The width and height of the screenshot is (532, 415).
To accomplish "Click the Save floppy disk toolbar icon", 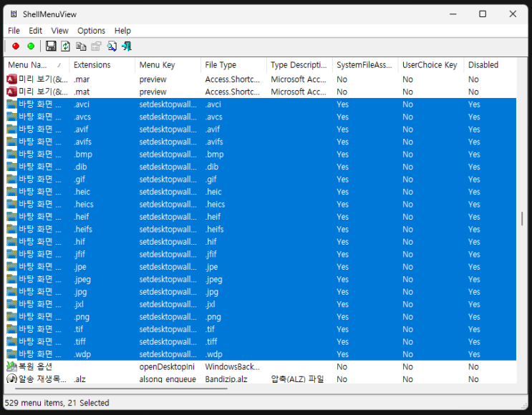I will (51, 46).
